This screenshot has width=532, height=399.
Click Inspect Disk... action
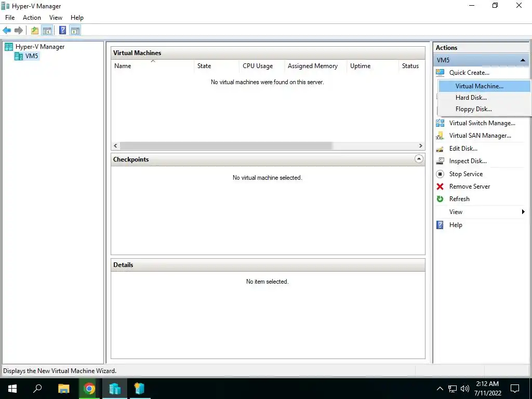[468, 161]
